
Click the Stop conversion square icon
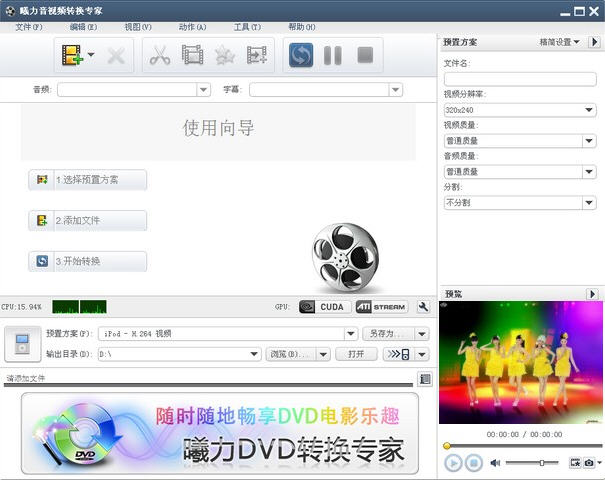point(365,55)
